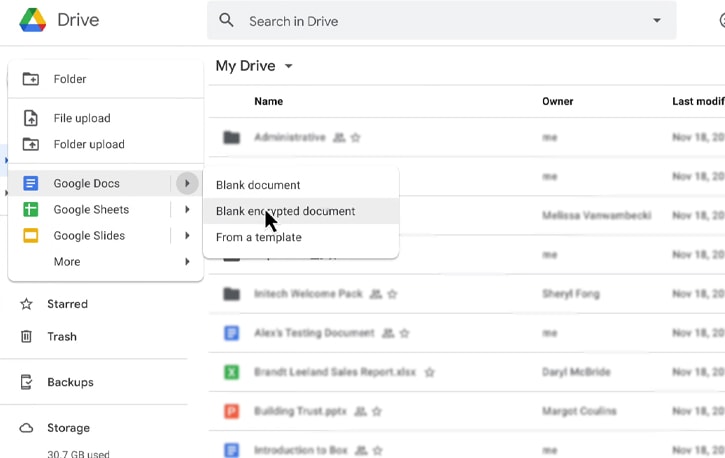Sort by Name column header
This screenshot has width=725, height=458.
tap(269, 102)
